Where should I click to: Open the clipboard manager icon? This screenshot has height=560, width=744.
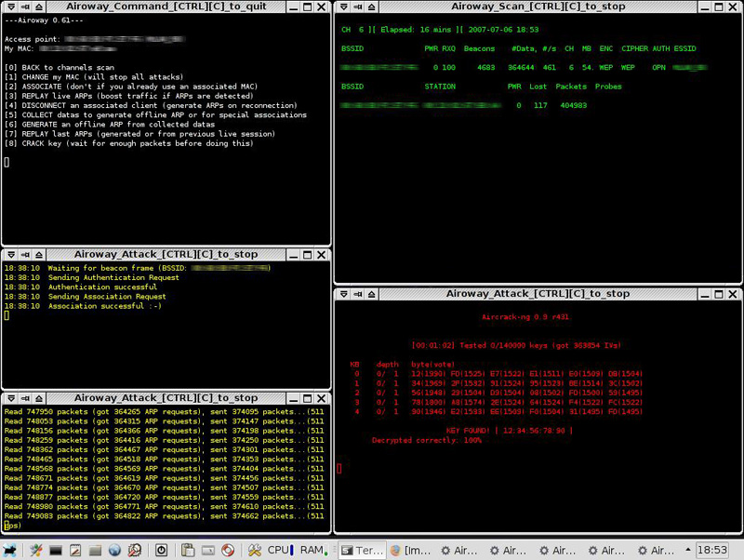188,550
